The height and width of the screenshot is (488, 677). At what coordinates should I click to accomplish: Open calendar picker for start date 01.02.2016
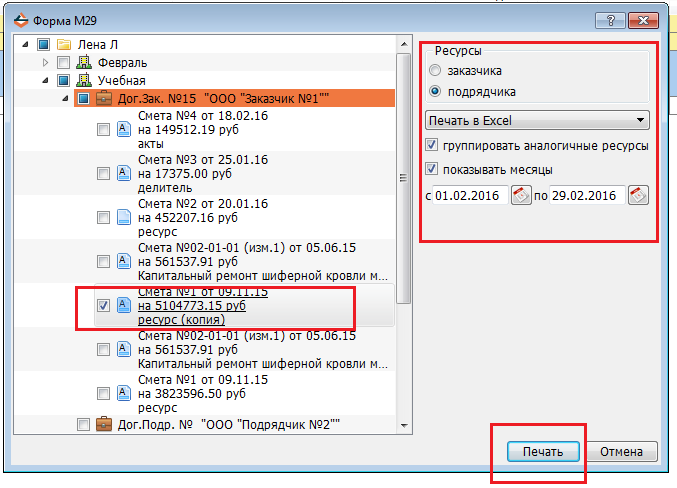(521, 195)
